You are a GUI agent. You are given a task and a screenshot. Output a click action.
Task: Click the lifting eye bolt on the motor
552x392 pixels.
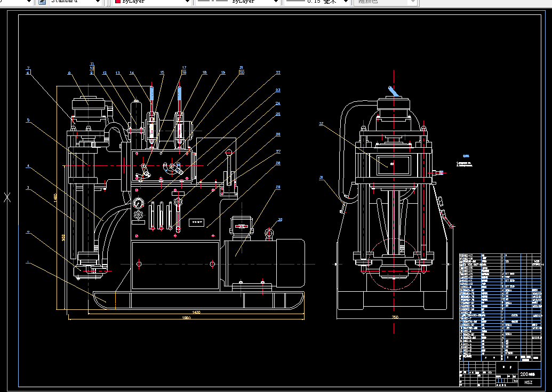pos(269,232)
